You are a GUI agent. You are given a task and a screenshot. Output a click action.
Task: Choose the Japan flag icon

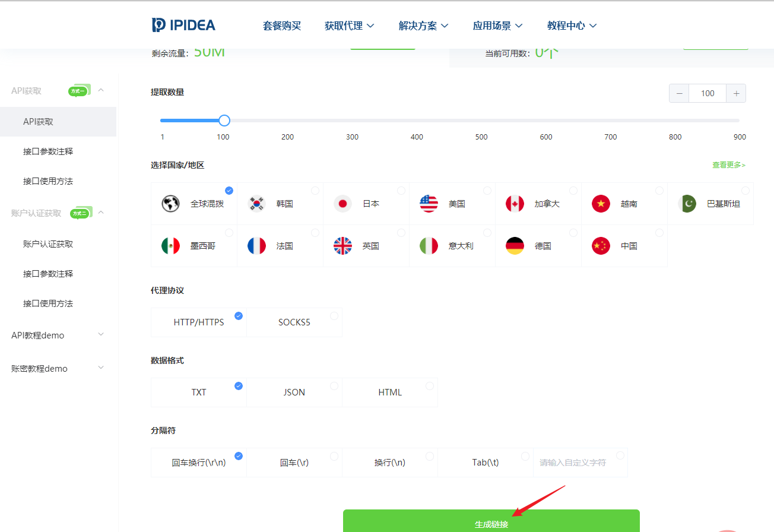click(x=342, y=204)
